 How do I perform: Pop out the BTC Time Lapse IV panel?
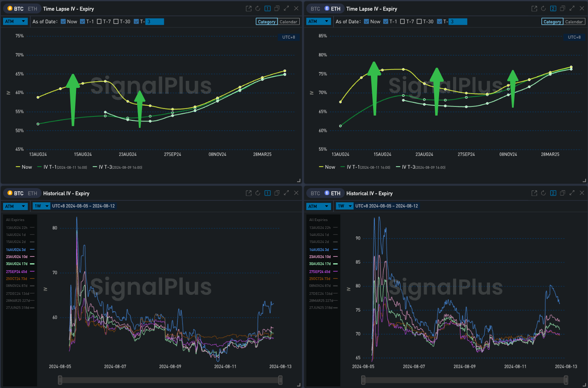(x=249, y=9)
